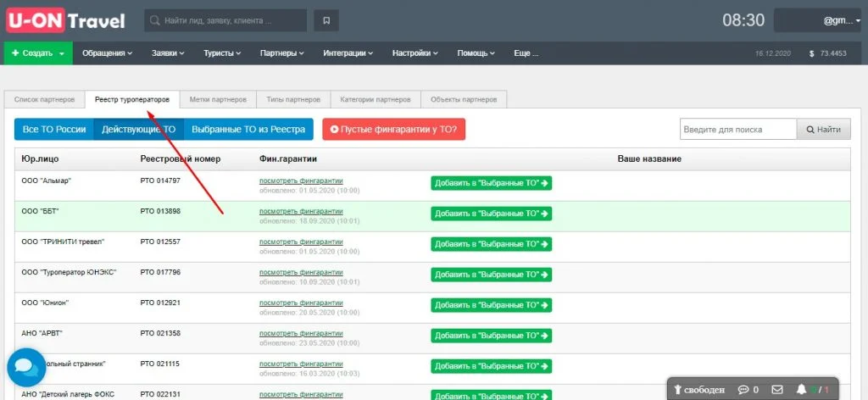This screenshot has height=400, width=868.
Task: Click the 'Юр.лицо' column header
Action: (x=40, y=159)
